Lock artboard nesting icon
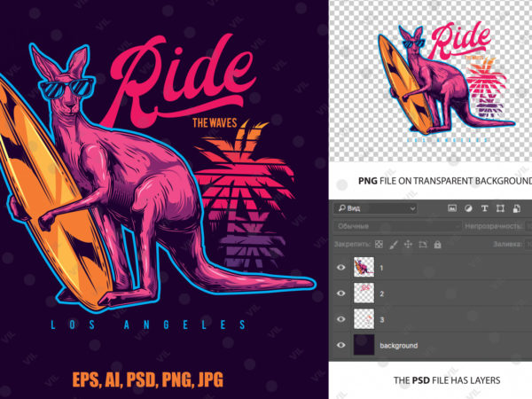Viewport: 532px width, 399px height. point(423,245)
